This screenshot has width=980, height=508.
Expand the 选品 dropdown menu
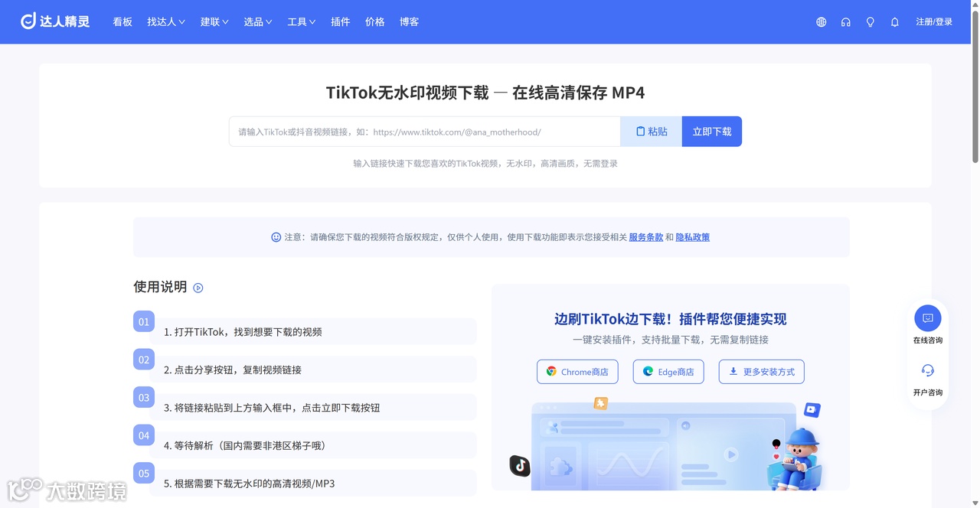pyautogui.click(x=258, y=22)
